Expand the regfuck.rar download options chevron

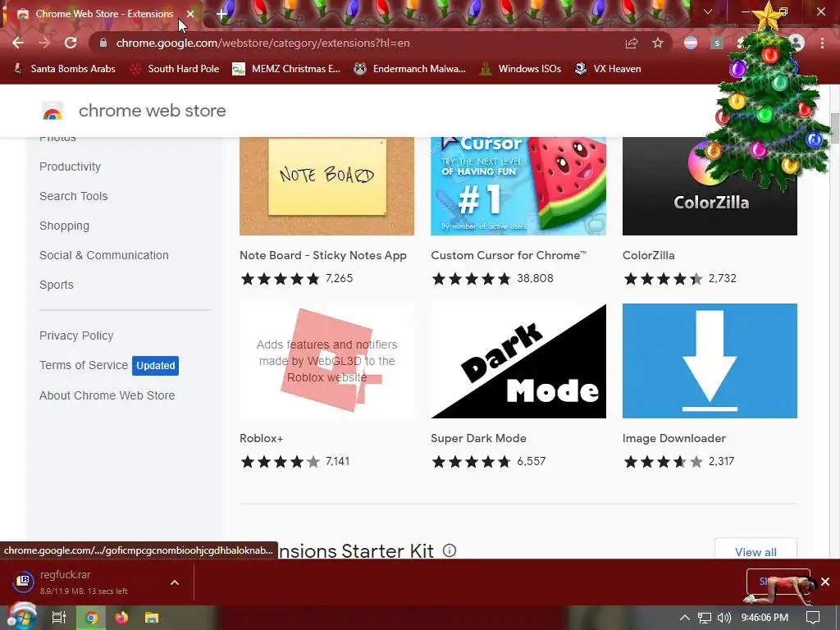pos(175,582)
